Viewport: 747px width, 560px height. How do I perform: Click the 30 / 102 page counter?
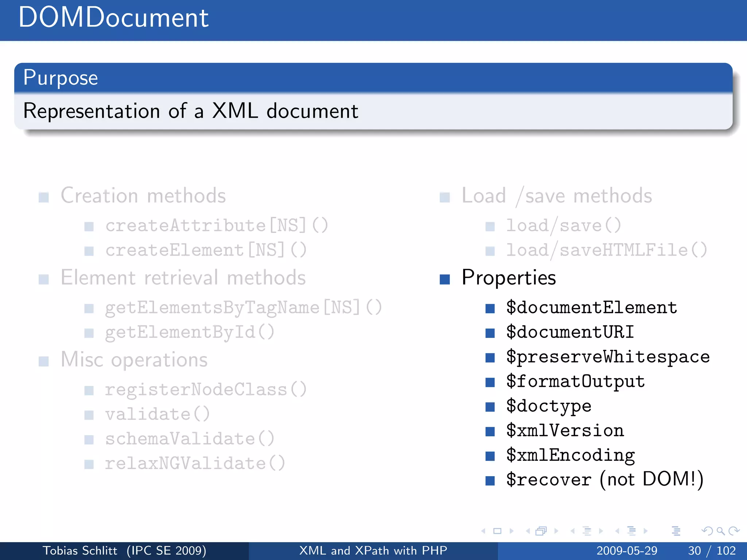pyautogui.click(x=712, y=551)
